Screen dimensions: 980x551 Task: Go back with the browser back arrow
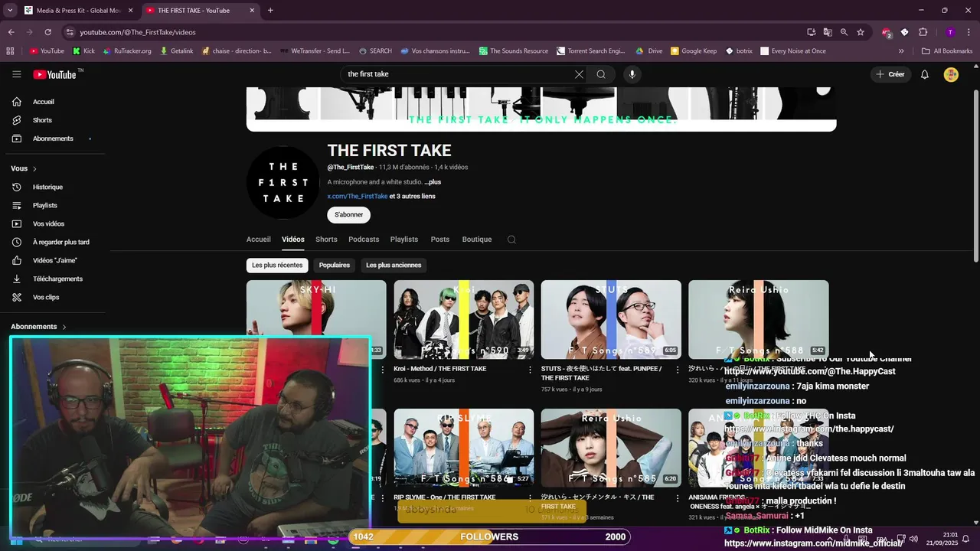(x=11, y=32)
